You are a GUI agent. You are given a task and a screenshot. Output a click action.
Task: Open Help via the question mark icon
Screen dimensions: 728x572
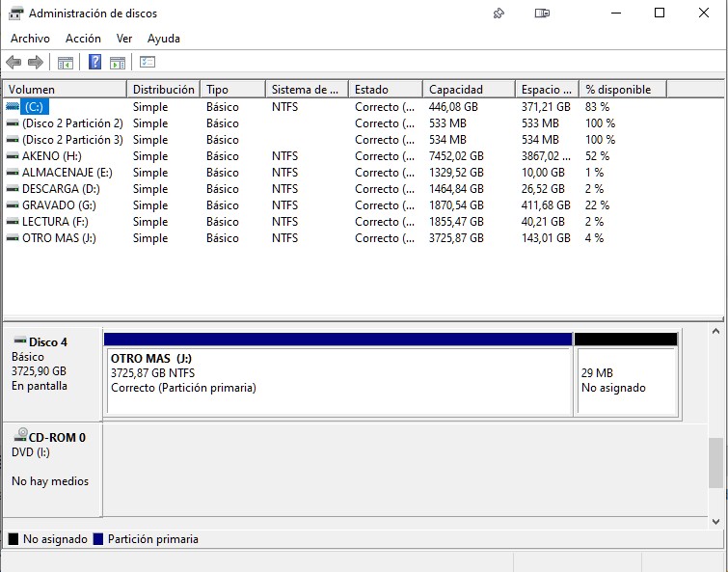tap(94, 62)
